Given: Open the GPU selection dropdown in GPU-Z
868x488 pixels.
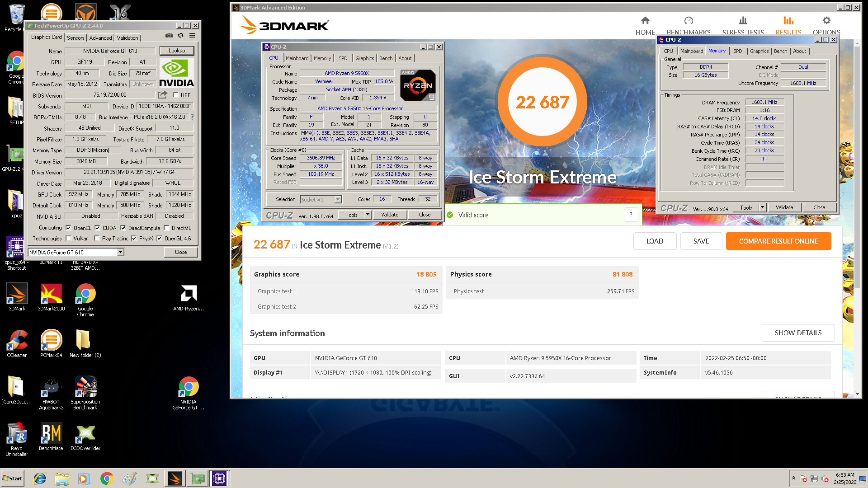Looking at the screenshot, I should pyautogui.click(x=121, y=253).
